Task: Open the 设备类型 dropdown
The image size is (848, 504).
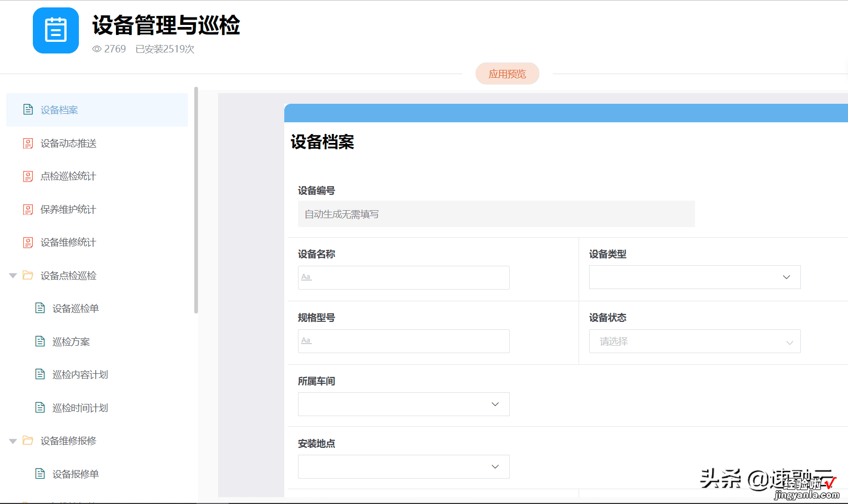Action: [x=694, y=277]
